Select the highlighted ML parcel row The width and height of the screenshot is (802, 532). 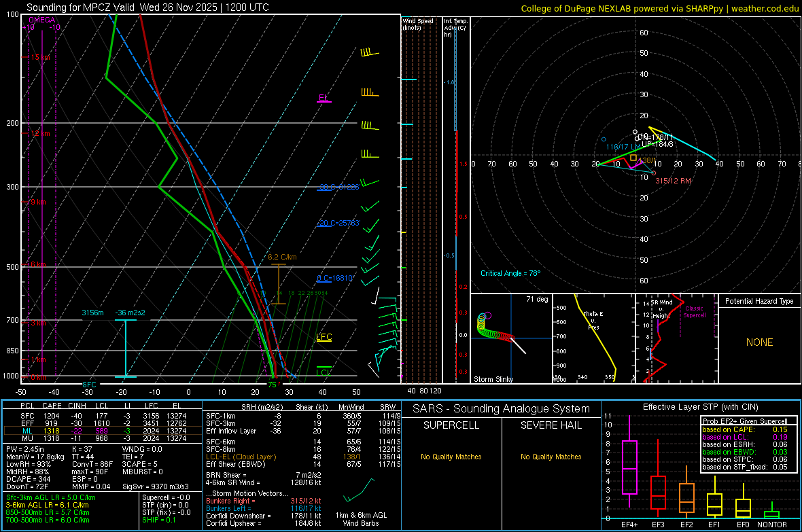click(102, 431)
